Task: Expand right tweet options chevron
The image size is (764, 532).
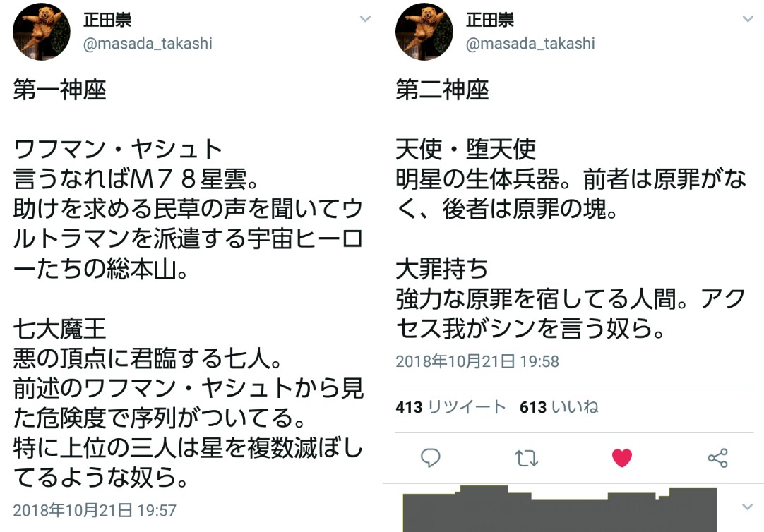Action: coord(748,19)
